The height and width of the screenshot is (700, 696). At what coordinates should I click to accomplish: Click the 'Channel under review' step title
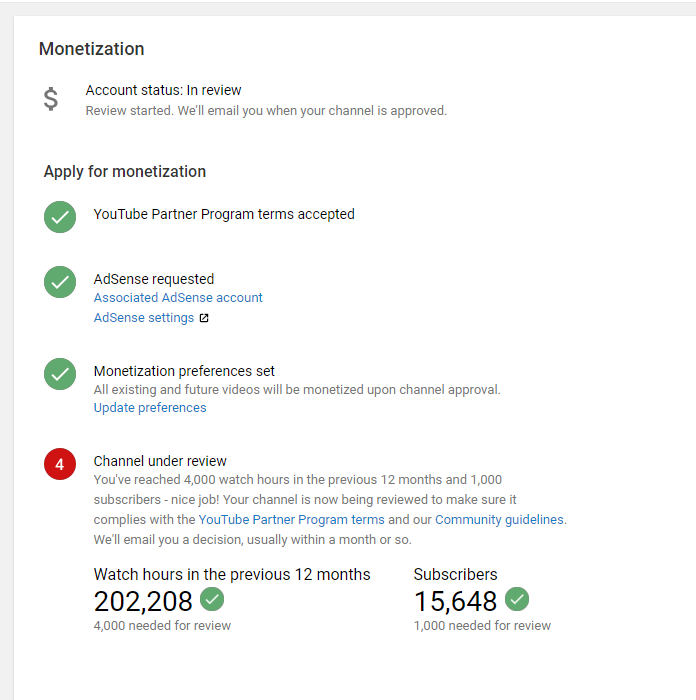[160, 461]
